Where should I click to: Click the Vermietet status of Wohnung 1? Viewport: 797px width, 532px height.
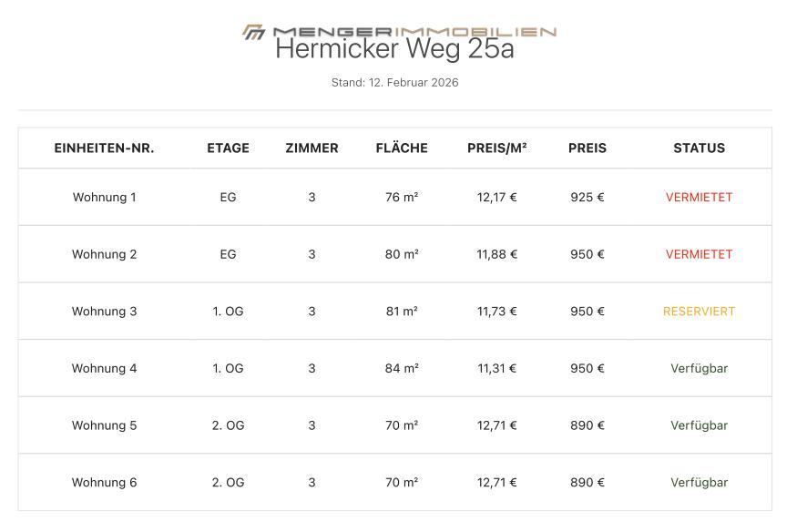click(x=699, y=197)
